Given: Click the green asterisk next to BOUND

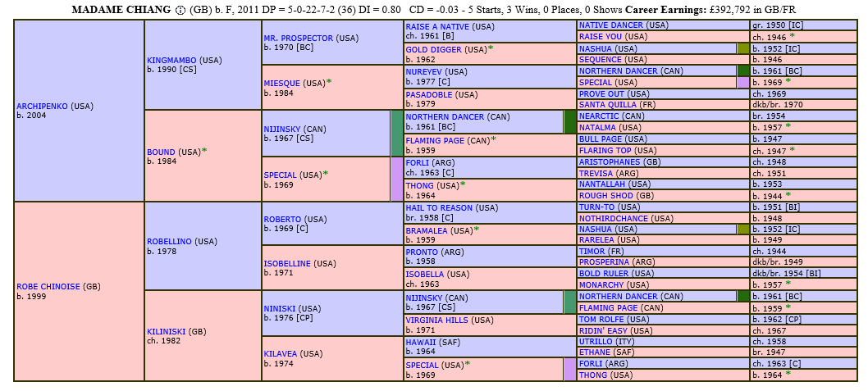Looking at the screenshot, I should click(204, 151).
